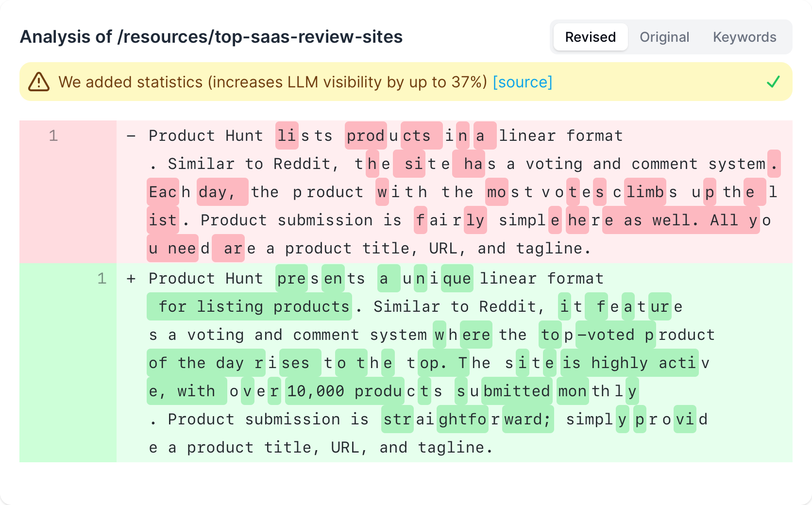The height and width of the screenshot is (505, 812).
Task: Open the [source] link
Action: (523, 82)
